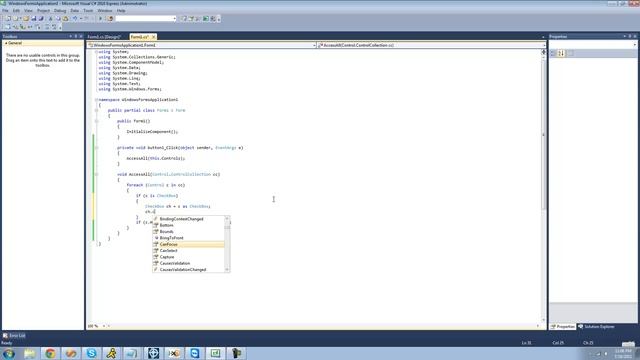Switch to the Properties bottom tab
Screen dimensions: 640x360
tap(562, 327)
